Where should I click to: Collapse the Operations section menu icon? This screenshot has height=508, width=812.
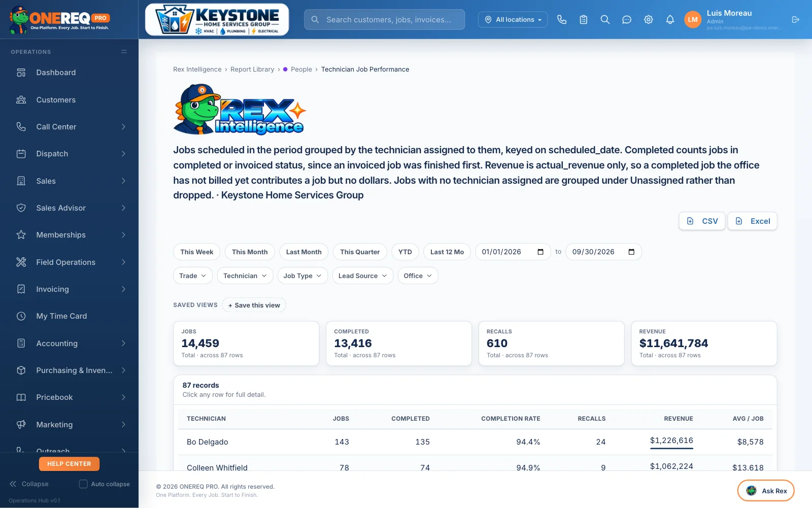pyautogui.click(x=124, y=52)
